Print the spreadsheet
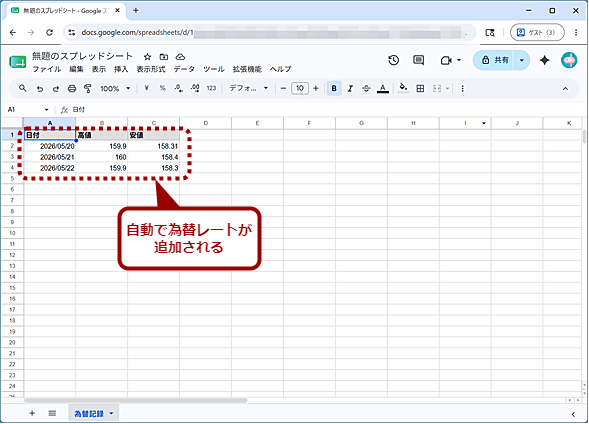The height and width of the screenshot is (424, 589). pos(72,89)
